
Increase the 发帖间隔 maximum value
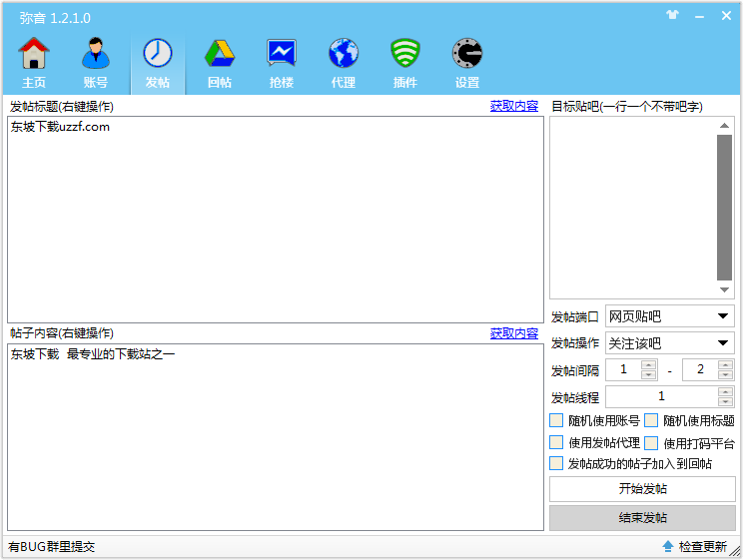pos(725,364)
